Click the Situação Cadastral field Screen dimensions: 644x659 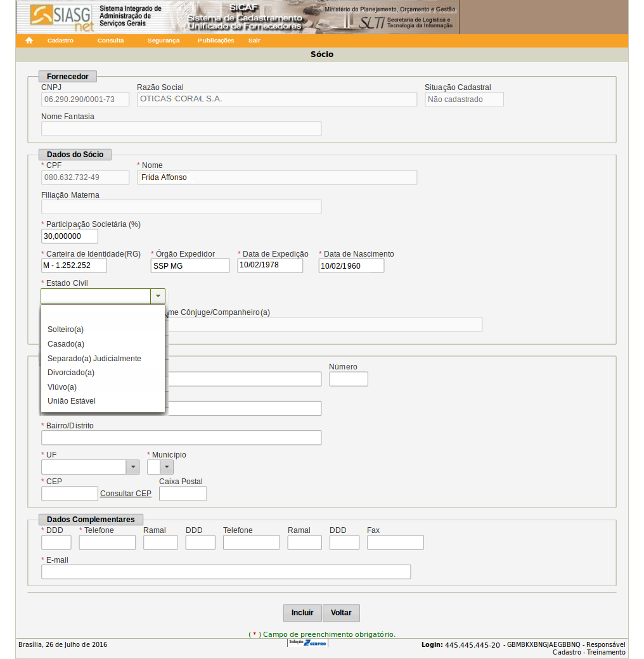pyautogui.click(x=464, y=99)
